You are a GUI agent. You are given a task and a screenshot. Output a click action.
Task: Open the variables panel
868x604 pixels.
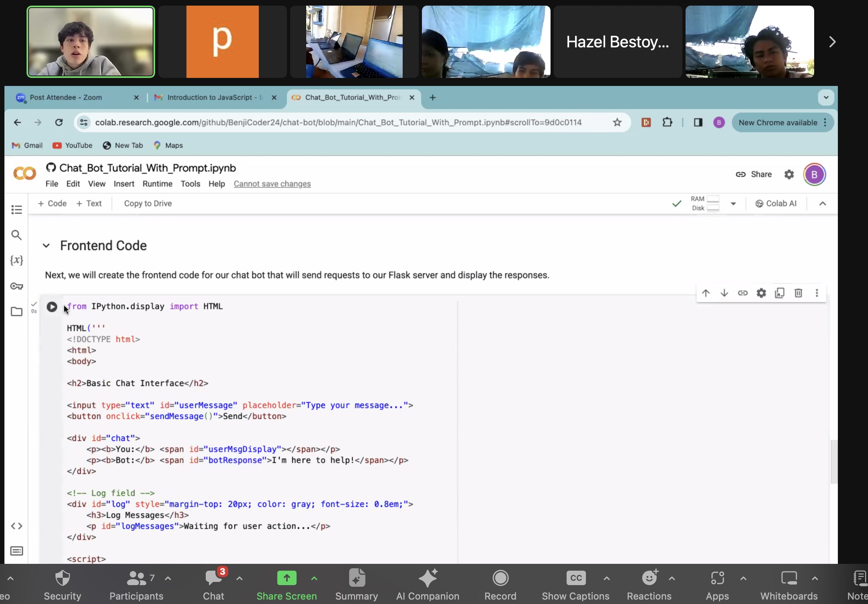(x=16, y=260)
